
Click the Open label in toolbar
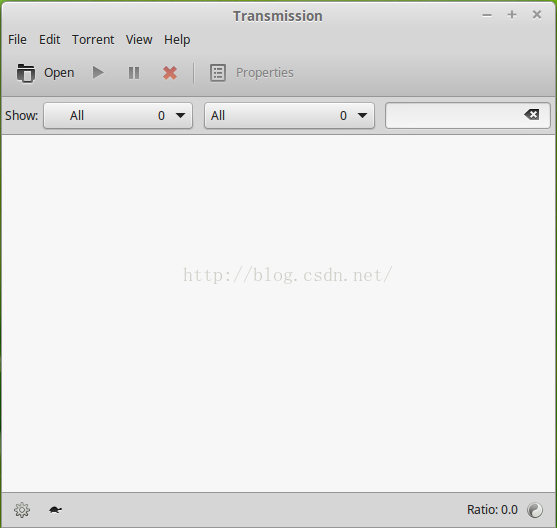59,73
